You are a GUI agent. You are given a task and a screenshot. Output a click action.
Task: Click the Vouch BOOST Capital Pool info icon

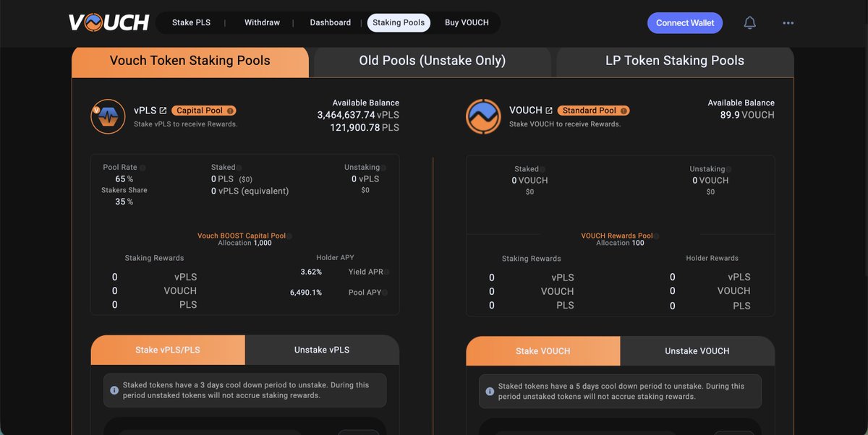pos(289,236)
